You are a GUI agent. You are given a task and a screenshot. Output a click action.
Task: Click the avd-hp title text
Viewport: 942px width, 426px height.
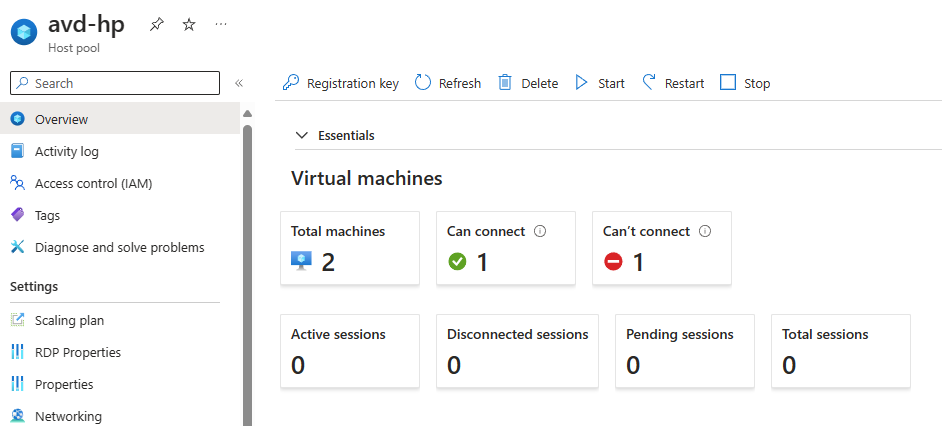click(87, 25)
